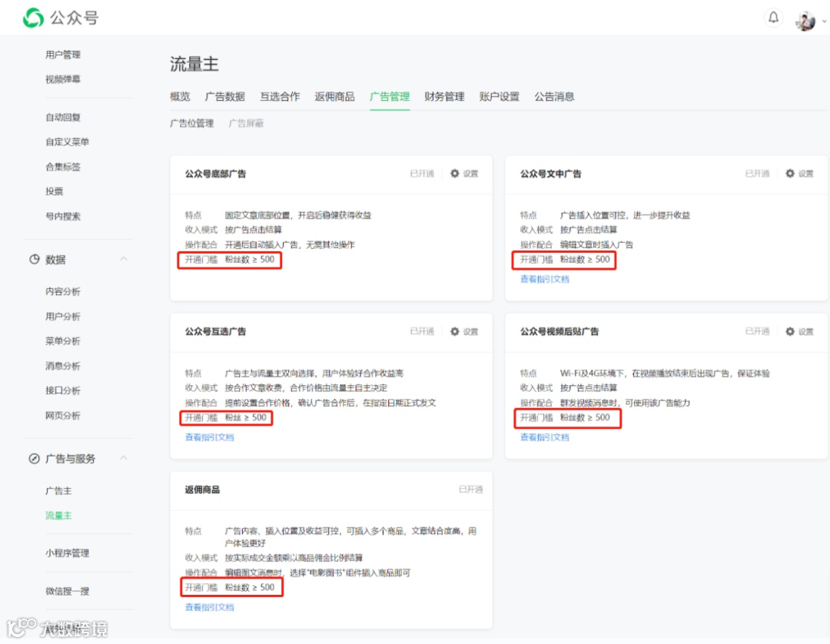Click 已开通 status in 返佣商品 card
The image size is (830, 644).
pyautogui.click(x=470, y=490)
